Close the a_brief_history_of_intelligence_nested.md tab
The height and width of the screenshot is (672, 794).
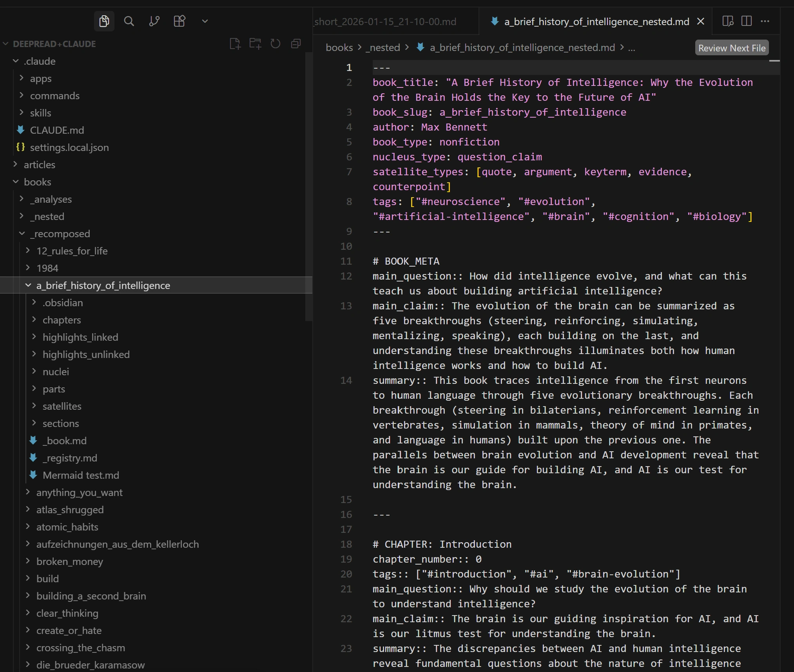point(701,22)
